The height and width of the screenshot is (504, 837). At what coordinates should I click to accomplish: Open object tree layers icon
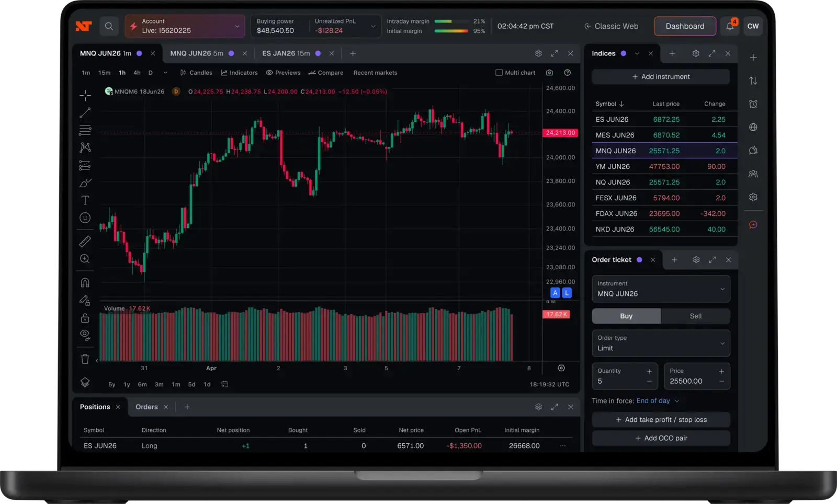click(x=85, y=383)
